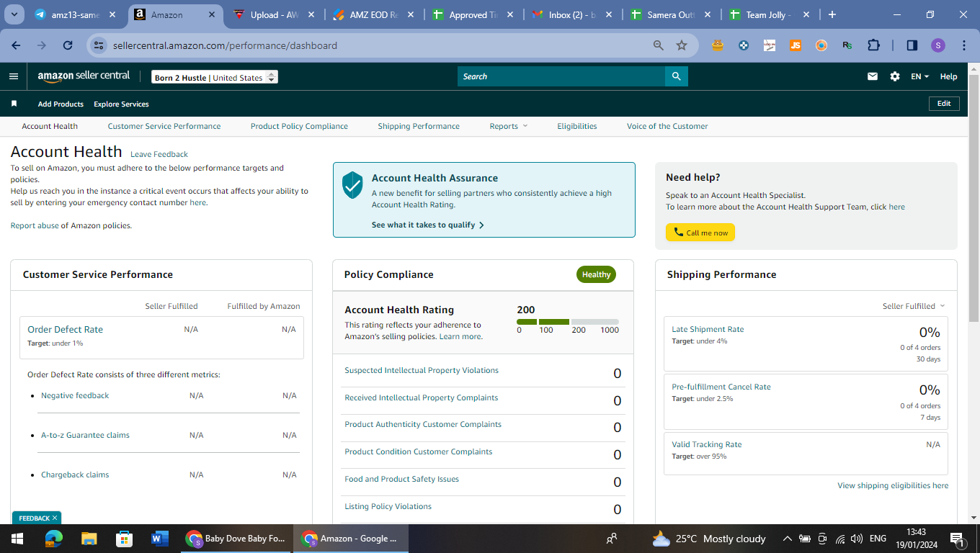Click the Call me now button
Viewport: 980px width, 553px height.
point(700,233)
